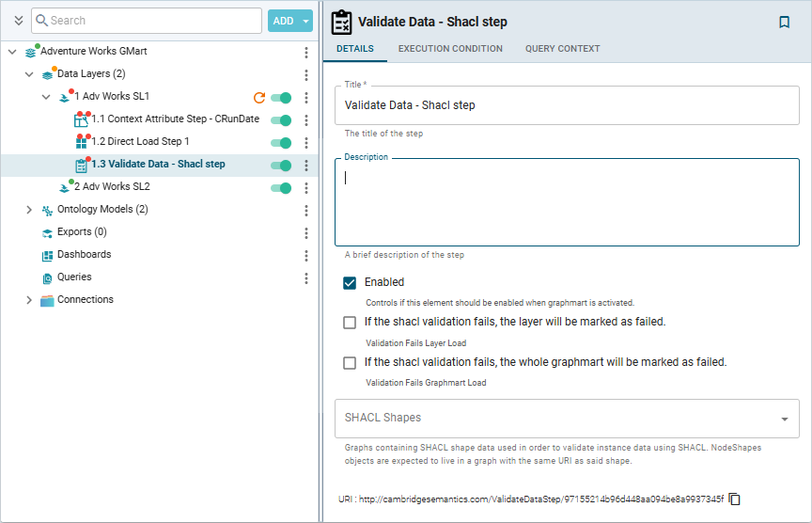Uncheck the Enabled checkbox

[x=350, y=282]
